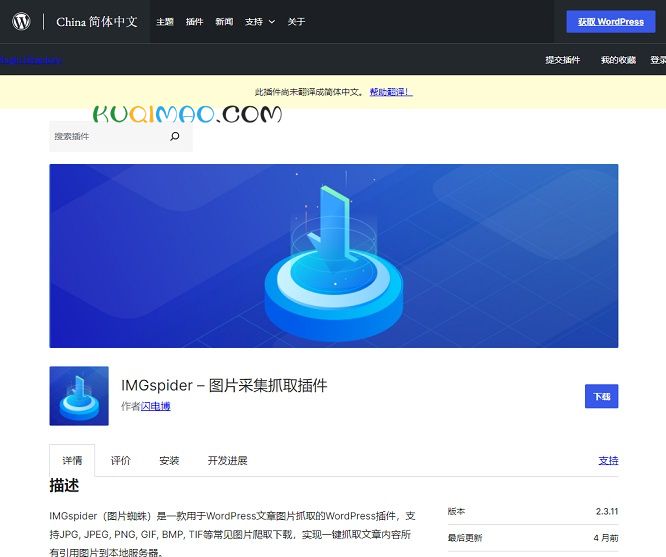Click the 最后更新 label
Viewport: 666px width, 557px height.
(x=465, y=538)
